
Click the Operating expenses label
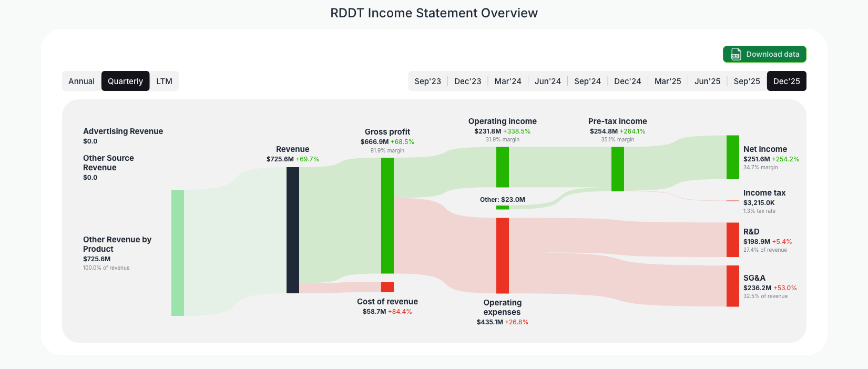[x=503, y=307]
